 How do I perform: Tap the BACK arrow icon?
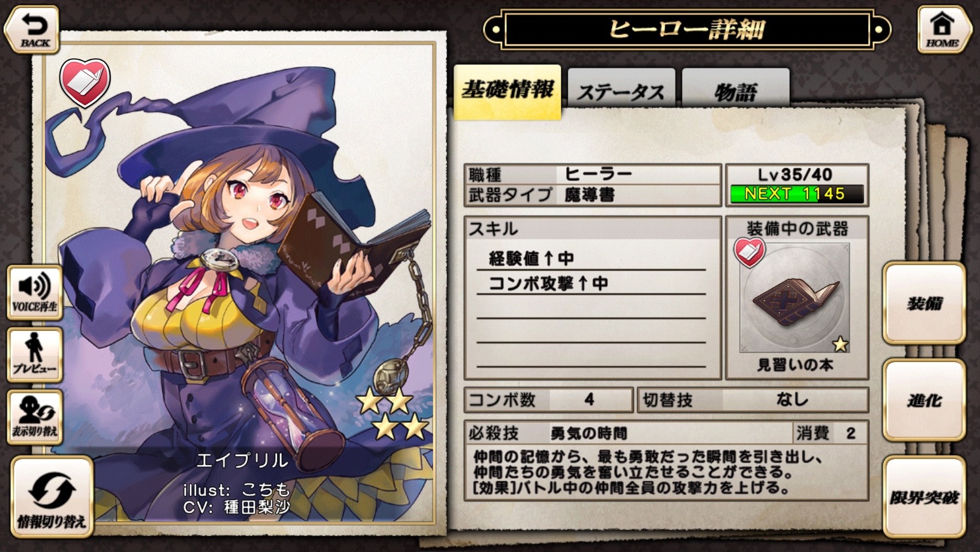point(32,30)
